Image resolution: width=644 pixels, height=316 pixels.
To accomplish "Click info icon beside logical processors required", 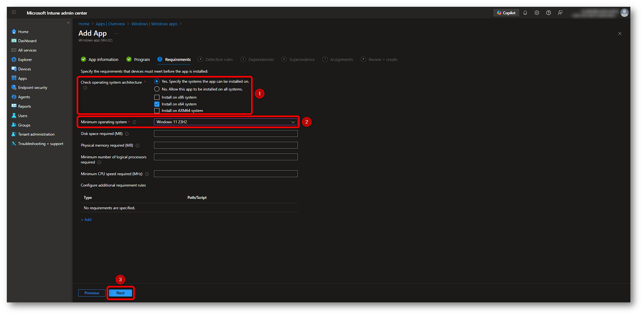I will pyautogui.click(x=99, y=162).
